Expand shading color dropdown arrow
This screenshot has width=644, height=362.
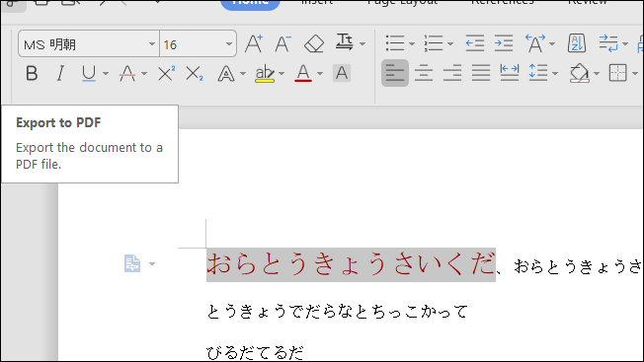[x=597, y=74]
